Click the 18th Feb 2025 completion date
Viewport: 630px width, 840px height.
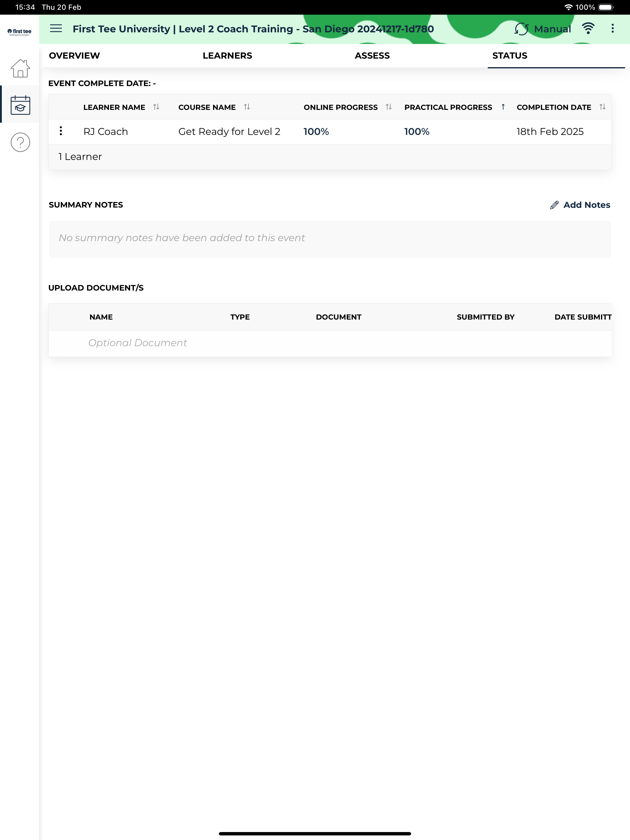[550, 132]
